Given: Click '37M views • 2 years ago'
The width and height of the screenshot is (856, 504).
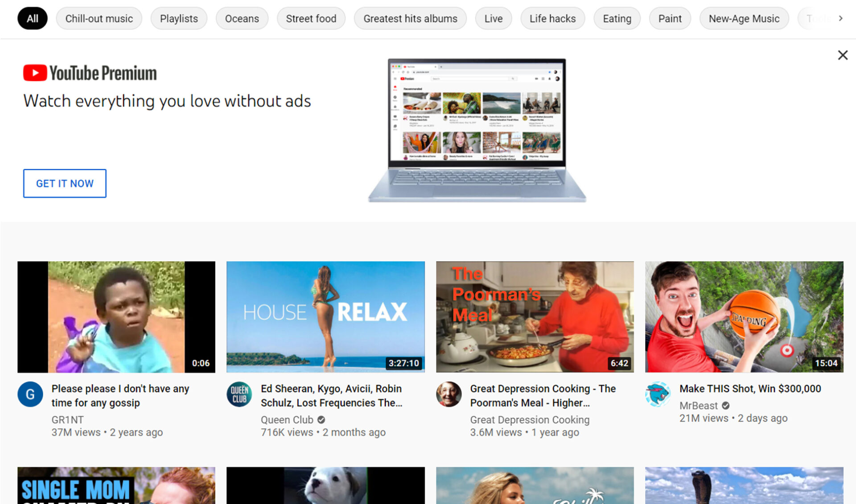Looking at the screenshot, I should click(107, 432).
